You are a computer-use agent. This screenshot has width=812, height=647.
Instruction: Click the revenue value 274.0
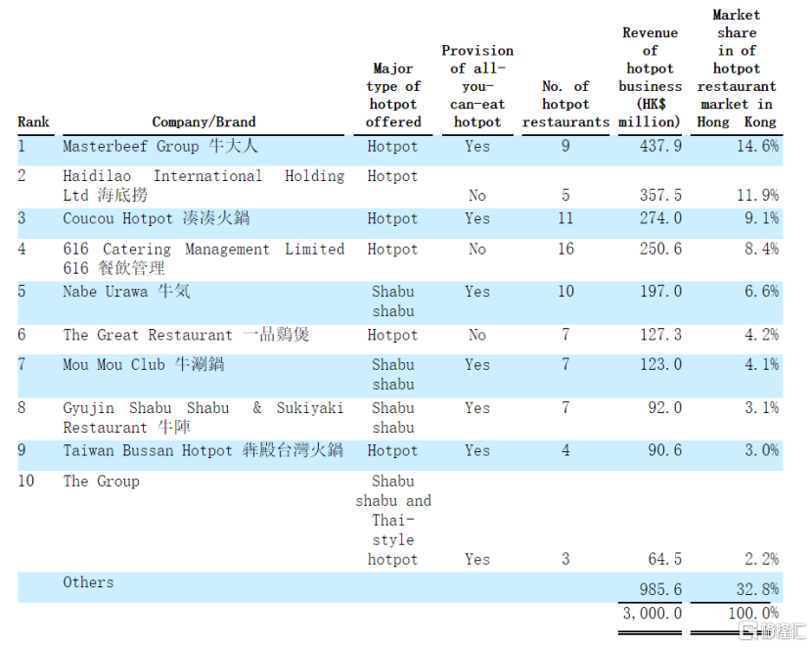(660, 218)
